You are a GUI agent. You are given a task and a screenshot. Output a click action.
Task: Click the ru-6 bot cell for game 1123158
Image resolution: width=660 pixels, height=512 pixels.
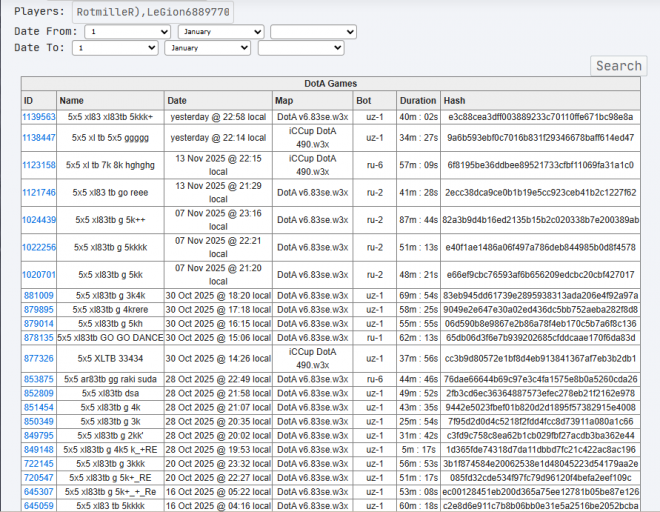coord(375,165)
